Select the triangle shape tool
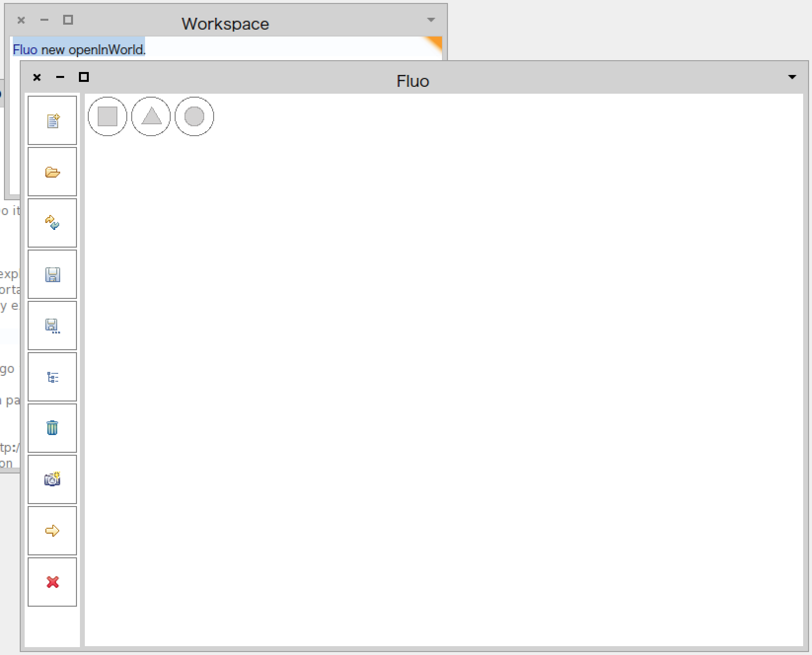812x655 pixels. 151,116
